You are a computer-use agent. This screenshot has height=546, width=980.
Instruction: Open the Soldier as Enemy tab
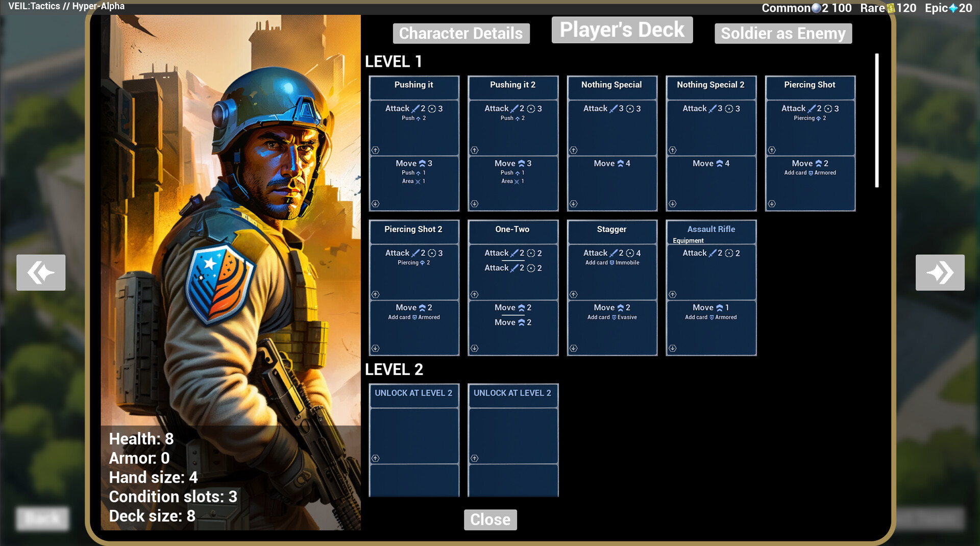[783, 33]
